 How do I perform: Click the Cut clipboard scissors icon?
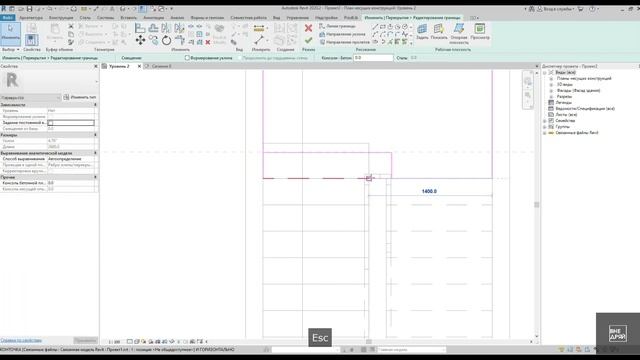pyautogui.click(x=71, y=26)
